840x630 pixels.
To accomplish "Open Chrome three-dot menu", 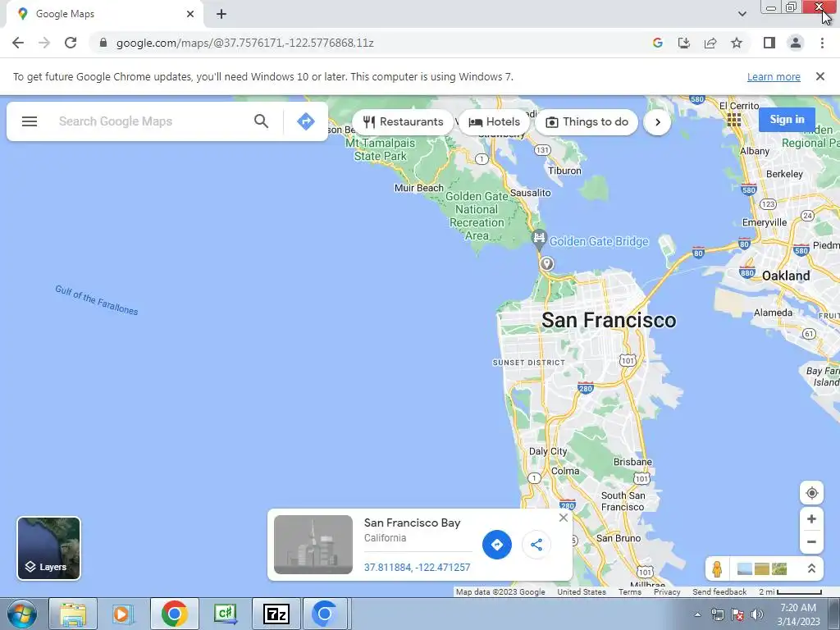I will 822,43.
